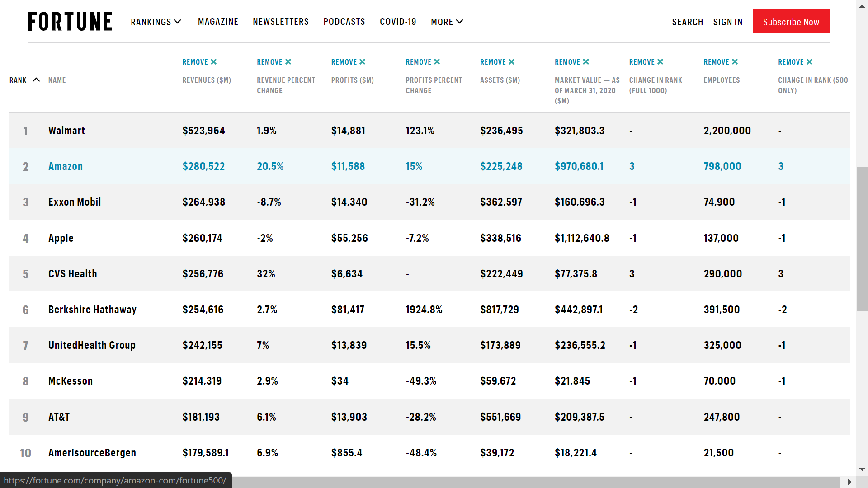Remove the Profits Percent Change column
Image resolution: width=868 pixels, height=488 pixels.
pyautogui.click(x=423, y=62)
